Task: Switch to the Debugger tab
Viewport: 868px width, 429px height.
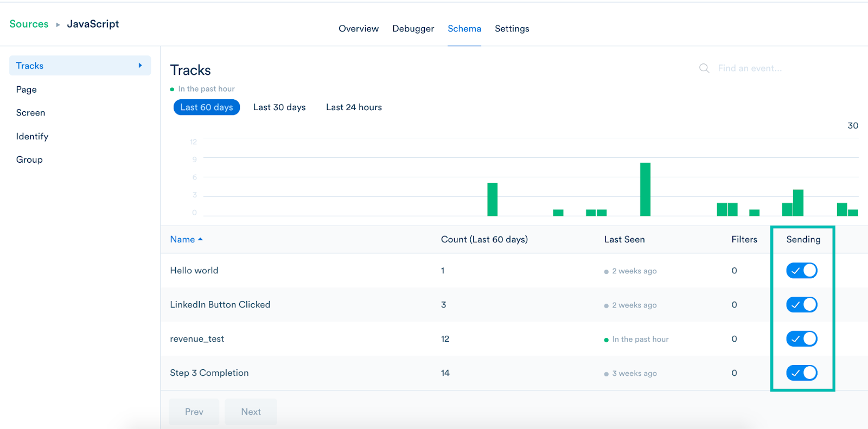Action: click(413, 29)
